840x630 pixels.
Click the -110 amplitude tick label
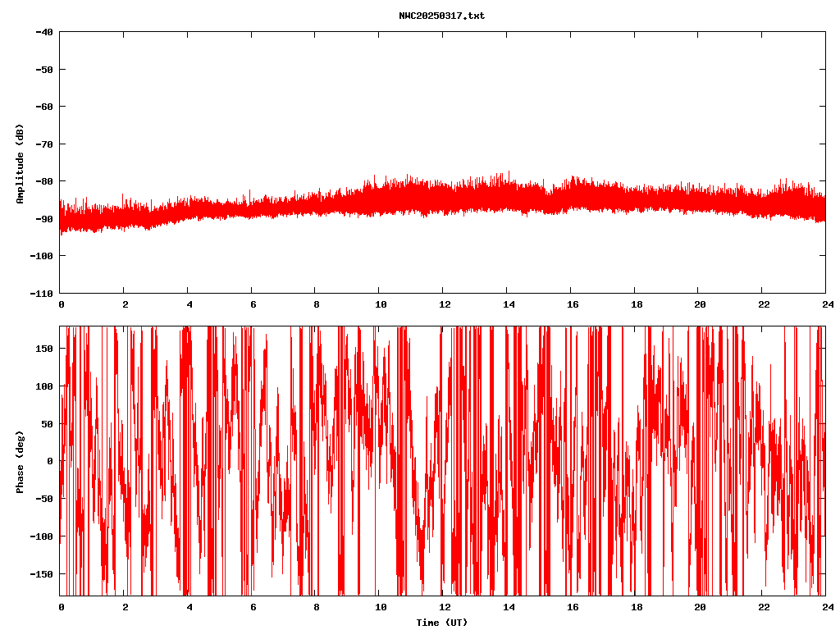[x=41, y=294]
